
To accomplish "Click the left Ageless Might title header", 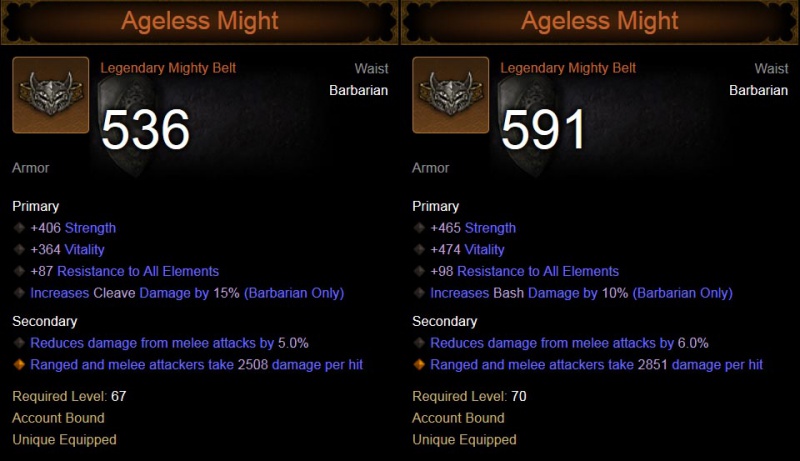I will coord(199,21).
